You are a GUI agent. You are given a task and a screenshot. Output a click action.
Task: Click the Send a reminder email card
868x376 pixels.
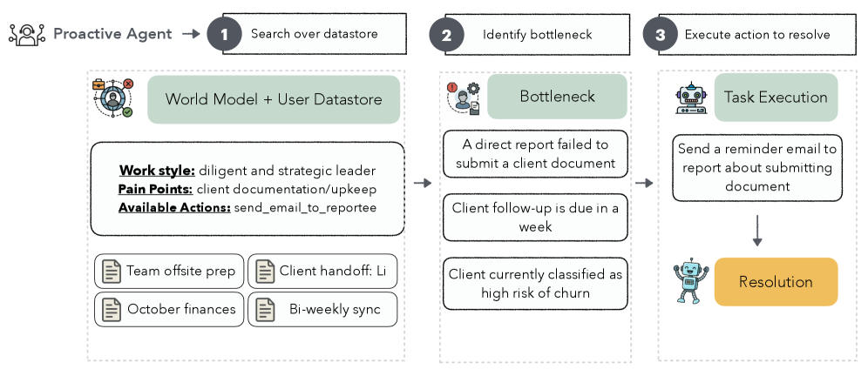tap(756, 167)
